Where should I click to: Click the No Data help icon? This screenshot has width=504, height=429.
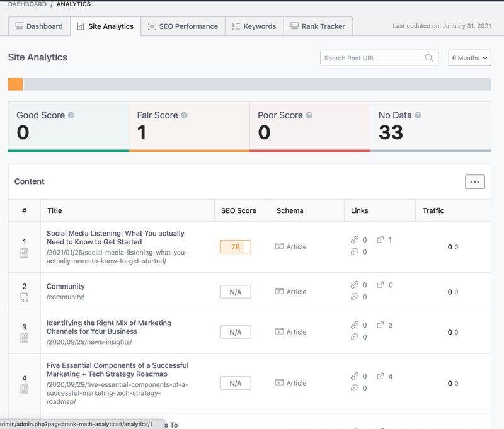tap(418, 115)
